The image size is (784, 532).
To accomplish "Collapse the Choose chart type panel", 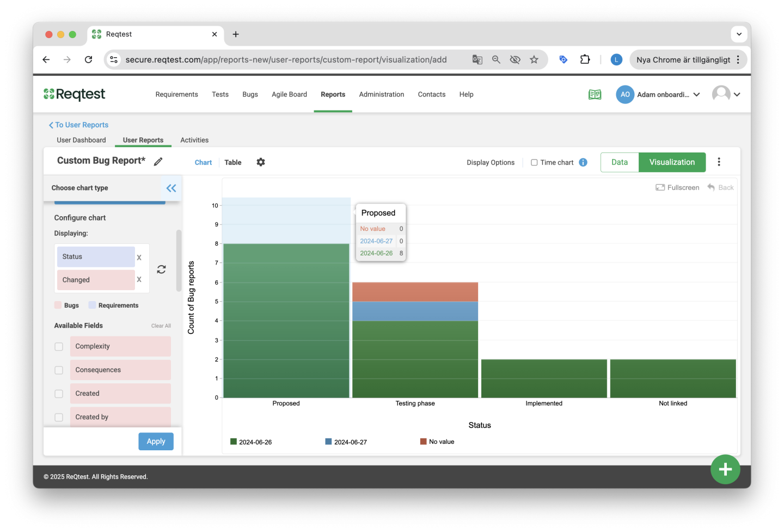I will coord(171,188).
